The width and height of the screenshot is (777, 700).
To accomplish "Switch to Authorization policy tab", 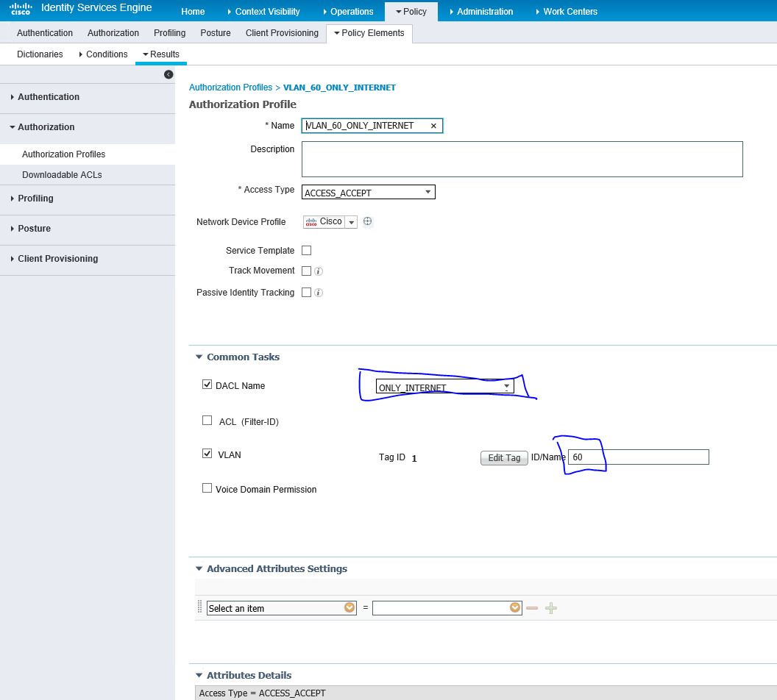I will [113, 33].
